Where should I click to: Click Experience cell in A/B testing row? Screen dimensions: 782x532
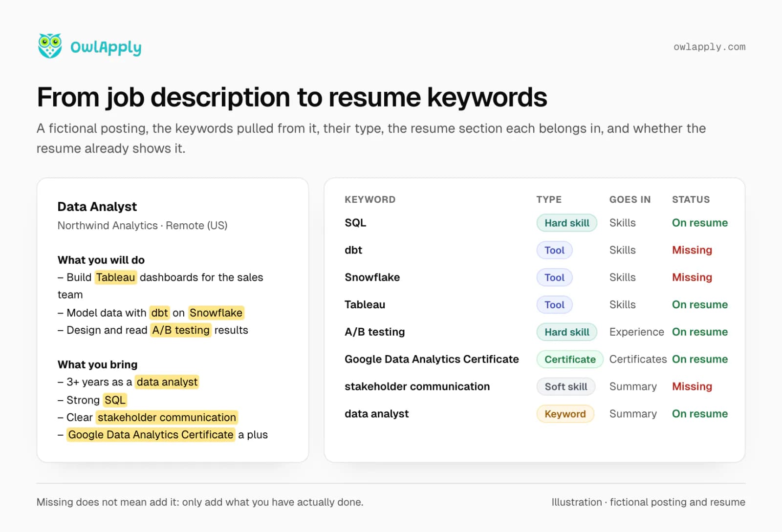pyautogui.click(x=636, y=332)
